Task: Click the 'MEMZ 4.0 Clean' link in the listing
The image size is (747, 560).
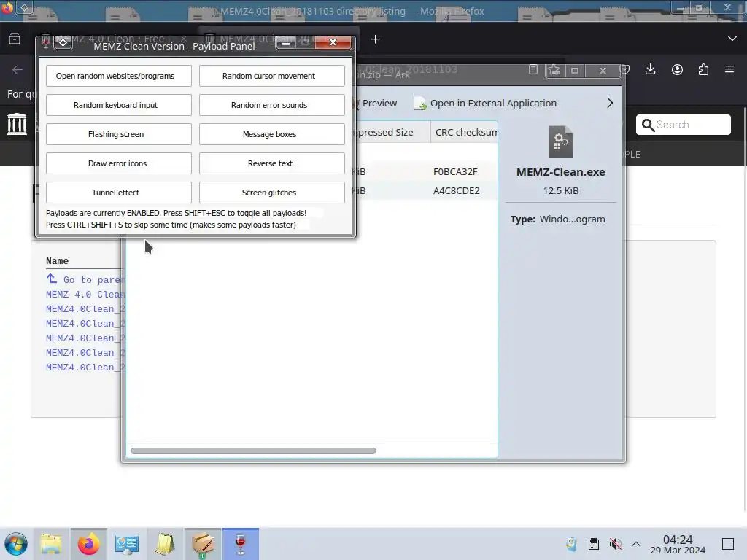Action: click(x=85, y=295)
